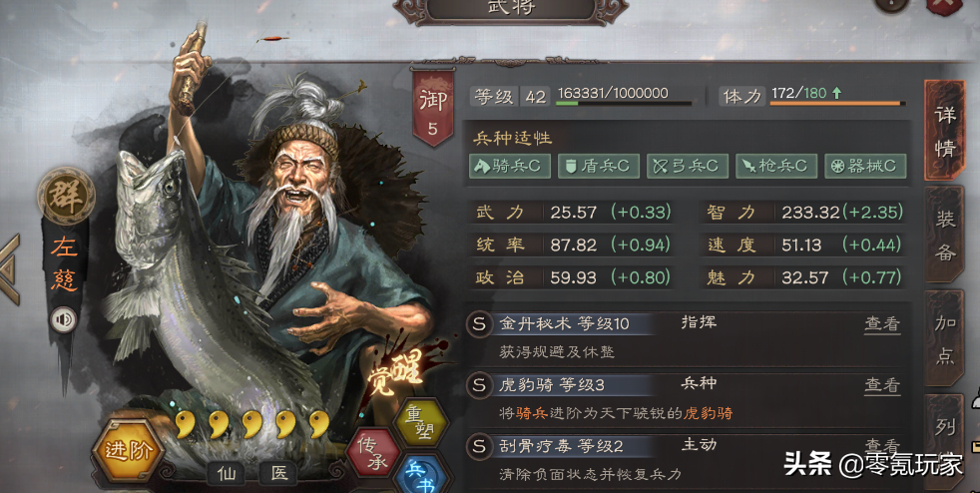Open the 重塑 reshape hexagon icon
980x493 pixels.
(x=422, y=422)
